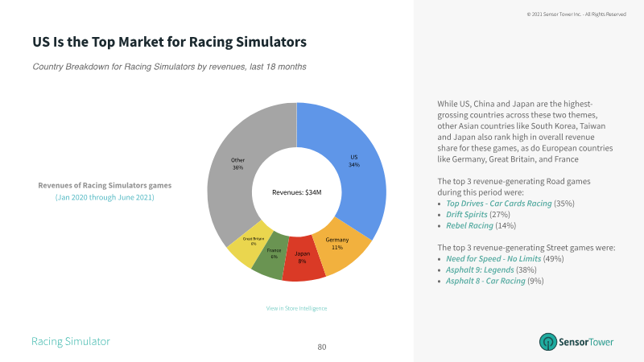The image size is (644, 362).
Task: Click the Jan 2020 through June 2021 text
Action: pos(105,197)
